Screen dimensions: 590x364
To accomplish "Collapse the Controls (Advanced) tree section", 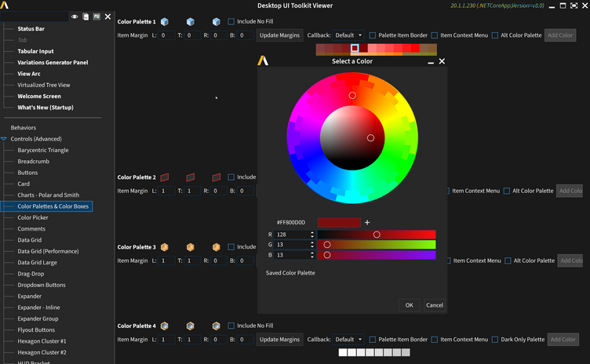I will point(4,139).
